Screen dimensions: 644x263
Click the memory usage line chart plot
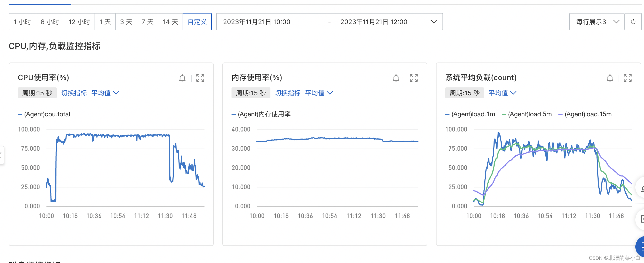(337, 168)
